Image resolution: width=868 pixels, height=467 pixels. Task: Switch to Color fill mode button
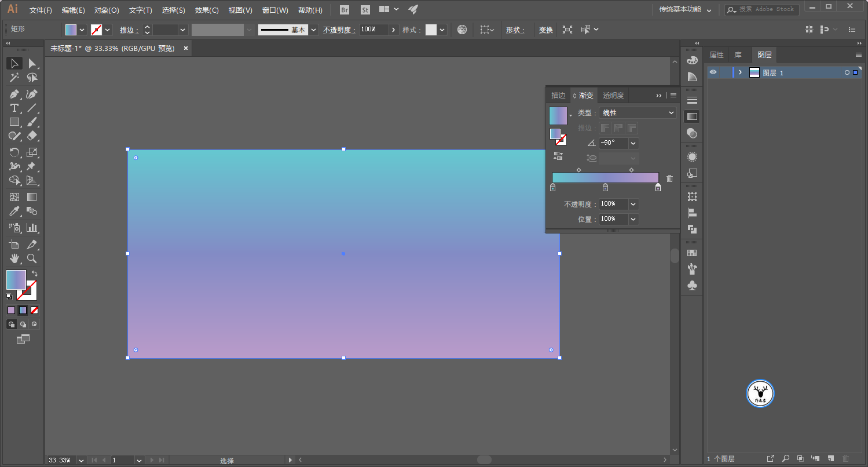pyautogui.click(x=11, y=311)
